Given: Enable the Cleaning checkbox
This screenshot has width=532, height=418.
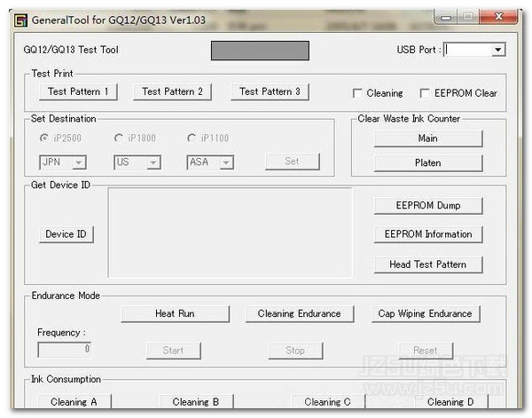Looking at the screenshot, I should click(x=358, y=93).
